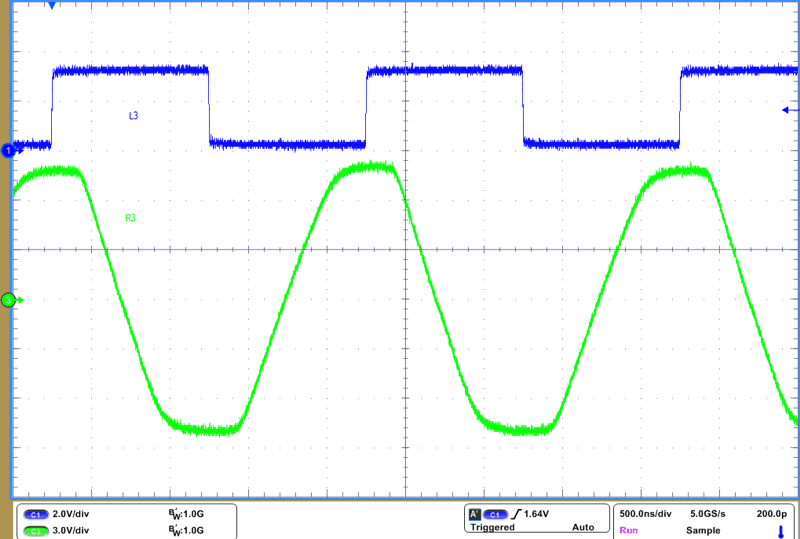800x539 pixels.
Task: Toggle the Auto trigger mode
Action: pyautogui.click(x=582, y=528)
